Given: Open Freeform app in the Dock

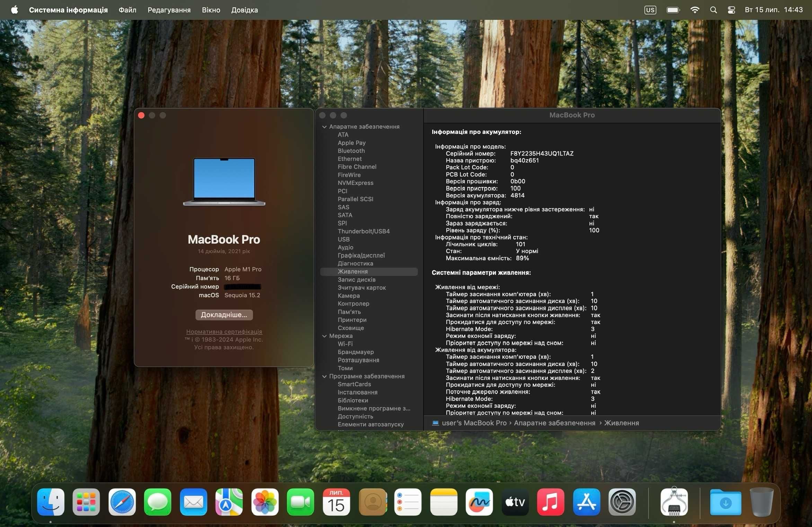Looking at the screenshot, I should pyautogui.click(x=479, y=502).
